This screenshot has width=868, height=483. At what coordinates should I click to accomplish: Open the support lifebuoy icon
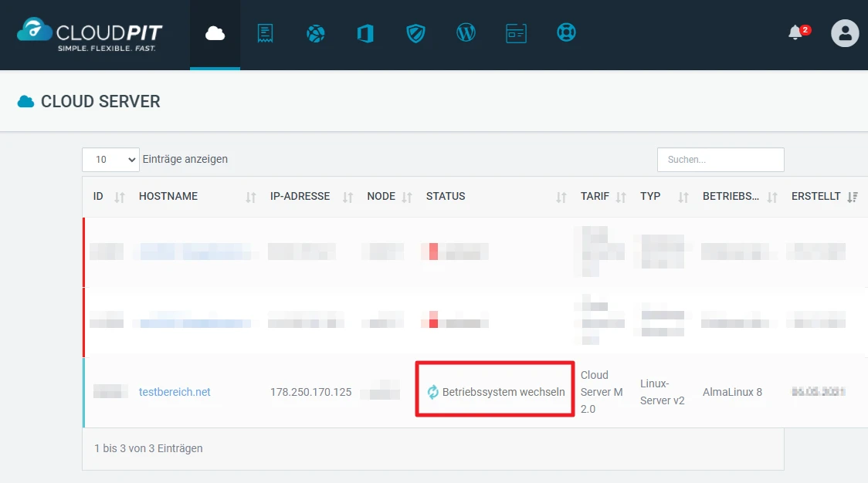[x=566, y=33]
